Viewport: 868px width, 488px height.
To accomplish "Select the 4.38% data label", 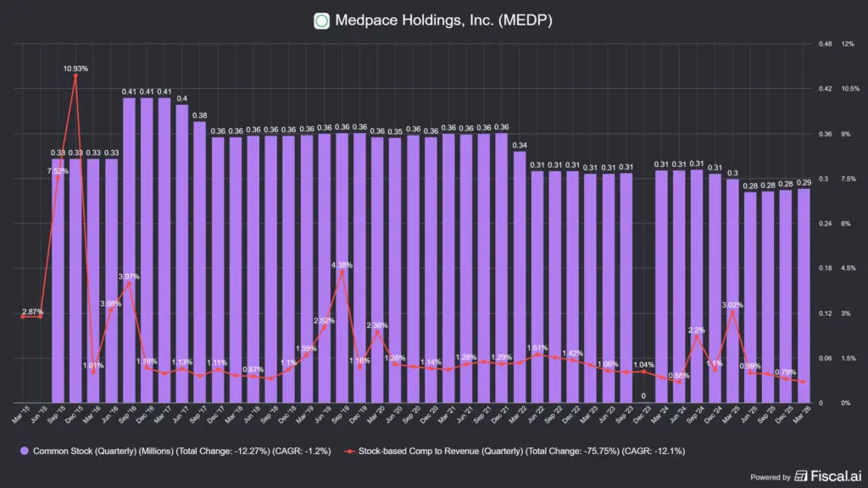I will 342,265.
